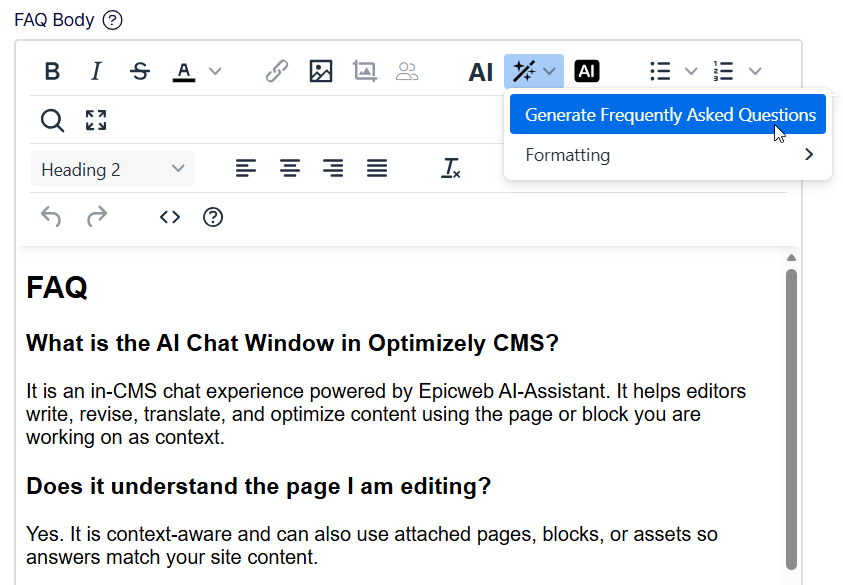This screenshot has height=585, width=843.
Task: Click the heading 'What is the AI Chat Window'
Action: (x=292, y=343)
